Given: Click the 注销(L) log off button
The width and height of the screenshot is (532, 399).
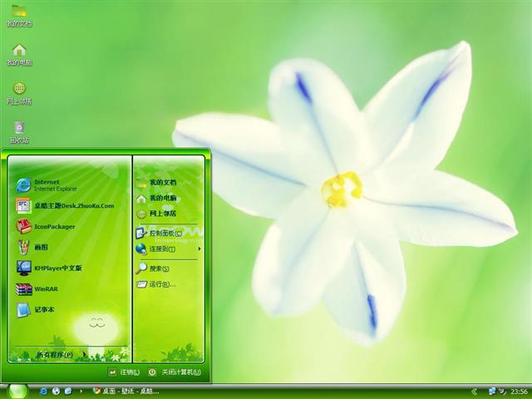Looking at the screenshot, I should pyautogui.click(x=124, y=372).
